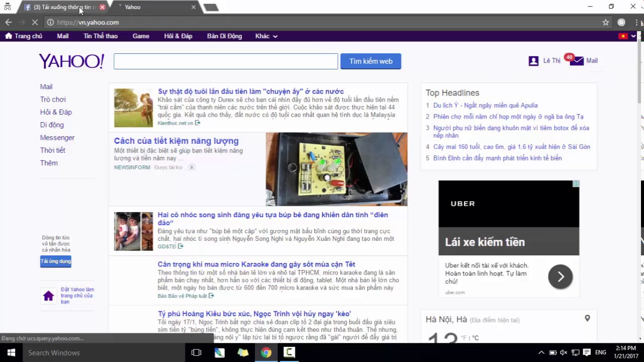Click the Tìm kiếm web search button
This screenshot has width=644, height=362.
(371, 61)
